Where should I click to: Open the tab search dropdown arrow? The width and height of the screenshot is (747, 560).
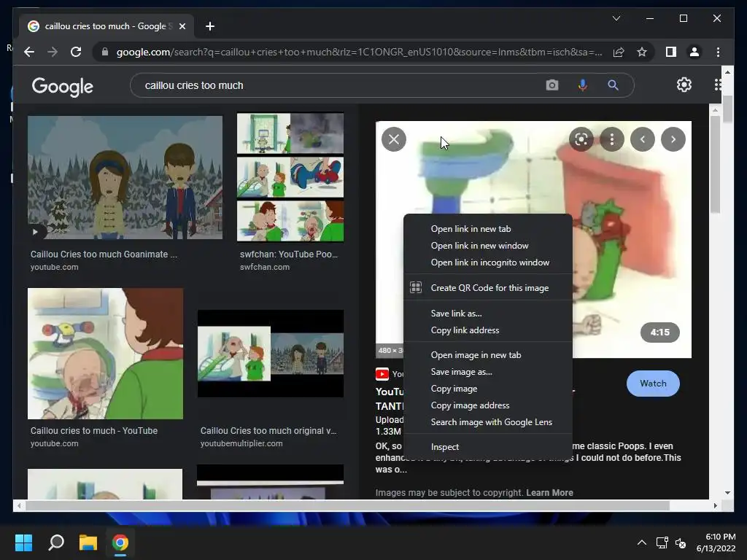(x=616, y=18)
